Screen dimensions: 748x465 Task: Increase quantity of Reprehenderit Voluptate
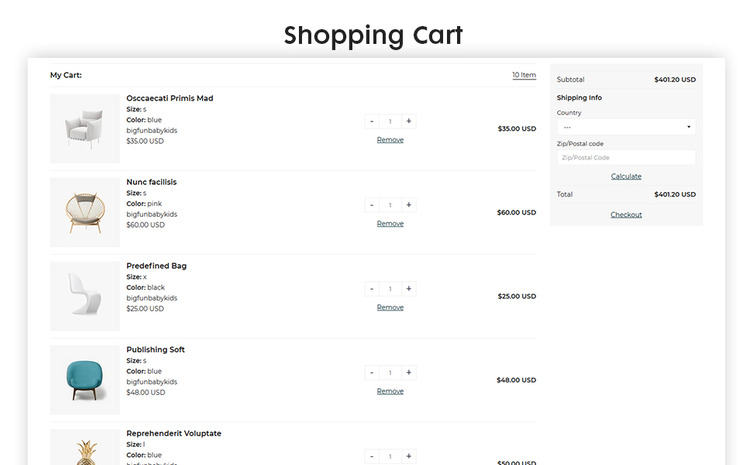click(409, 456)
